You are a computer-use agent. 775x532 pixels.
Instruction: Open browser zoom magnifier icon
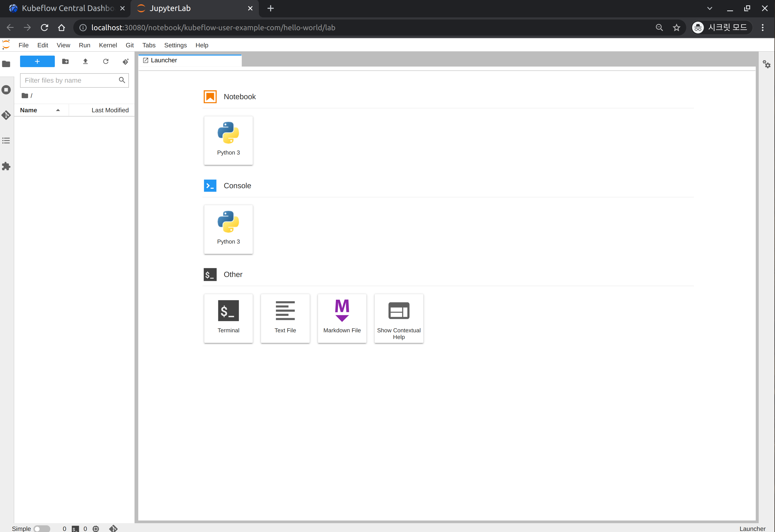pos(659,28)
